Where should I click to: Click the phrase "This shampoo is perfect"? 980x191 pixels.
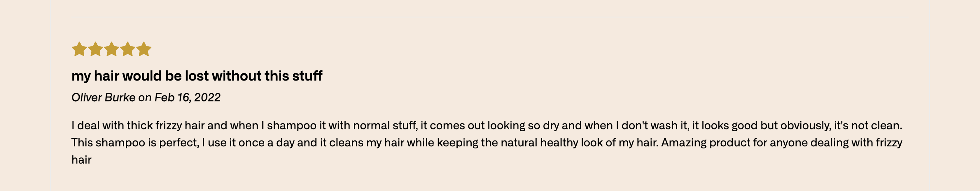pyautogui.click(x=135, y=143)
